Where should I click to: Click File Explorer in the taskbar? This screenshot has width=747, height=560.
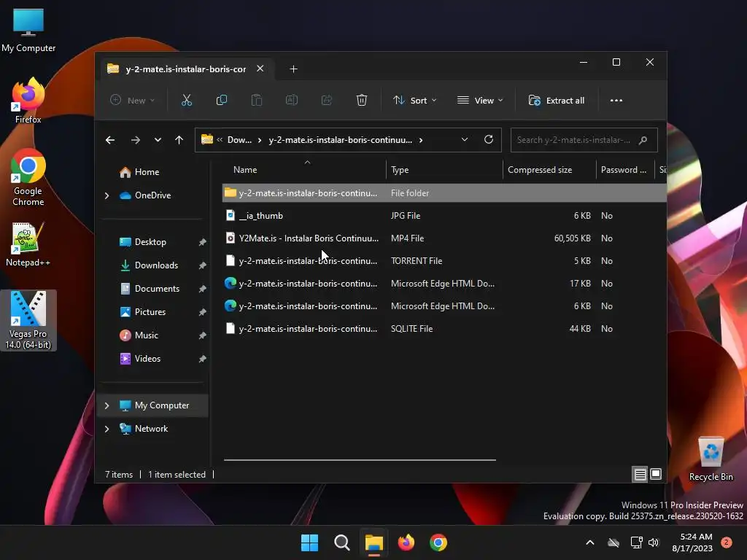(x=374, y=542)
